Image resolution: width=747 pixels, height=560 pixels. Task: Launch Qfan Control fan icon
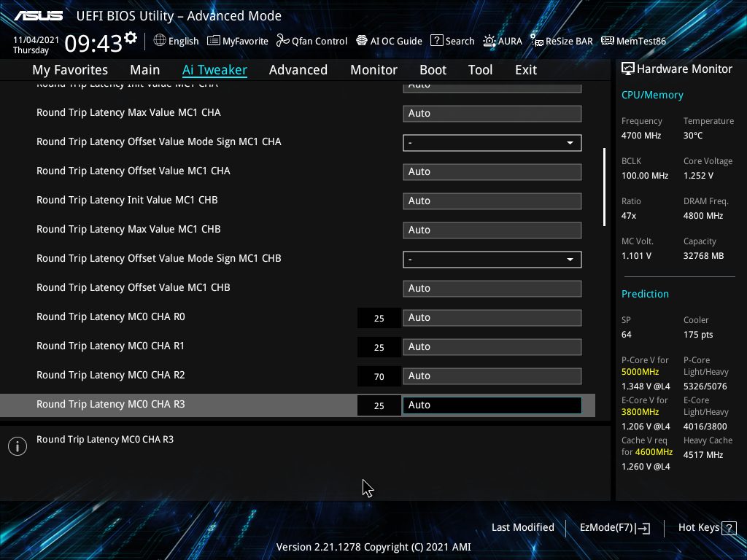pyautogui.click(x=282, y=41)
